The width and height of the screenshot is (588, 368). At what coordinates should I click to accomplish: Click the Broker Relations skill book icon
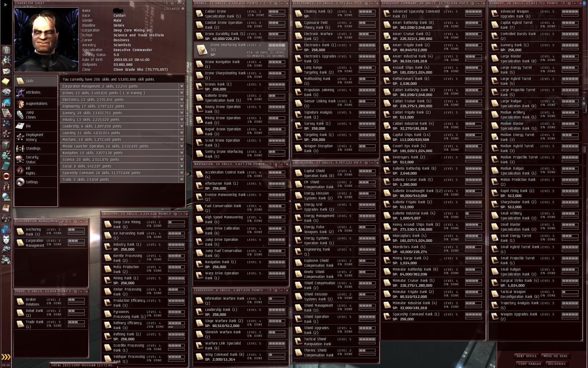pyautogui.click(x=20, y=302)
